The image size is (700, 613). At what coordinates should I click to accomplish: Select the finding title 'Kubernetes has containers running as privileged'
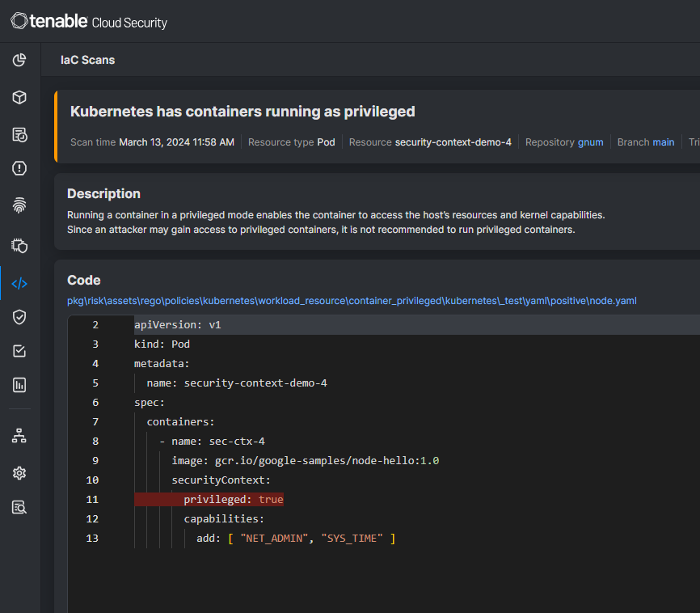(242, 112)
